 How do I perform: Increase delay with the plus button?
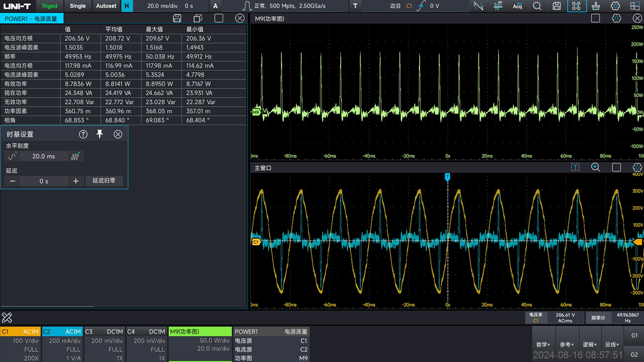coord(76,181)
